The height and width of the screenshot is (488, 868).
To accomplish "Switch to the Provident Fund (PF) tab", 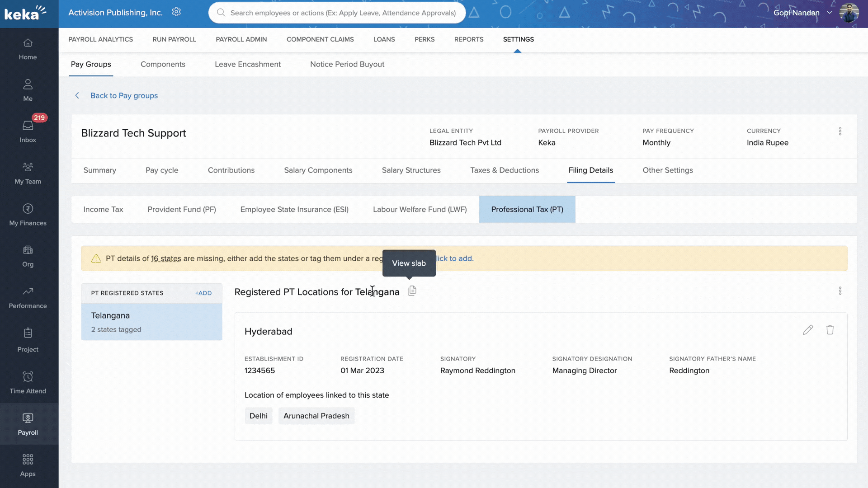I will point(182,209).
